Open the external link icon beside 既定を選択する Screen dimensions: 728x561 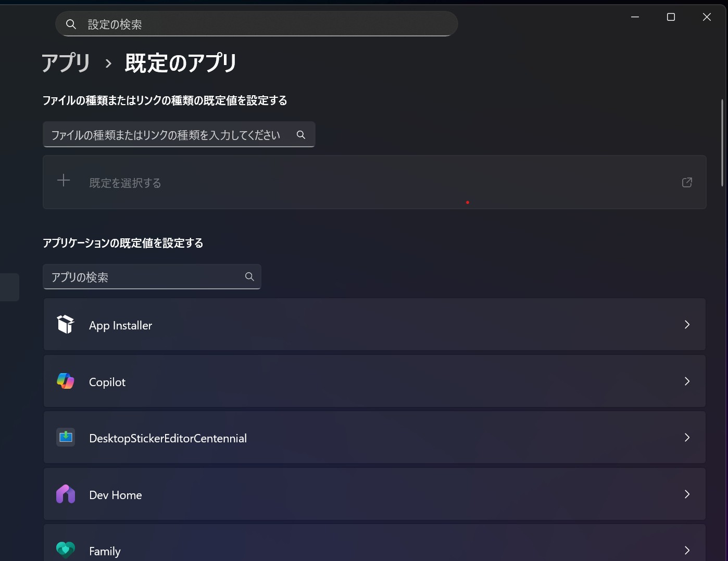coord(686,182)
